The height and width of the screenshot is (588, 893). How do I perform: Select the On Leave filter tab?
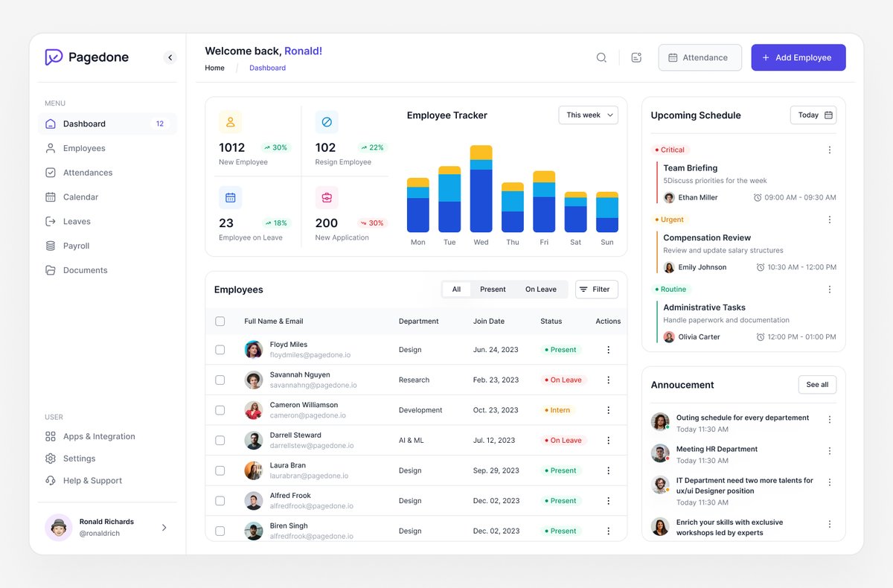pos(540,289)
